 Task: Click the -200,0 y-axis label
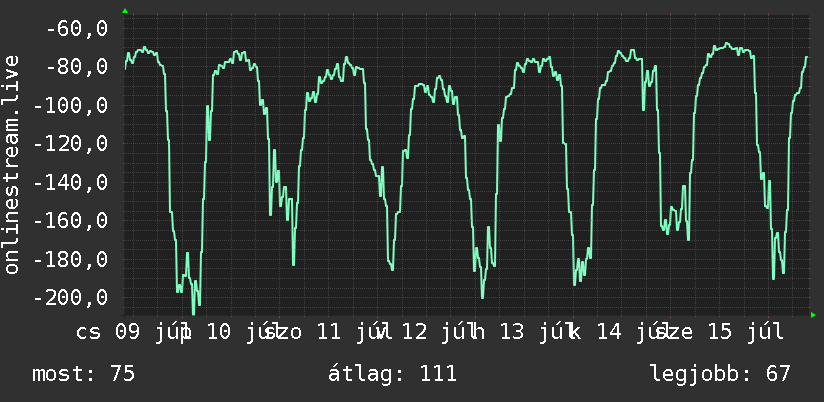(70, 297)
